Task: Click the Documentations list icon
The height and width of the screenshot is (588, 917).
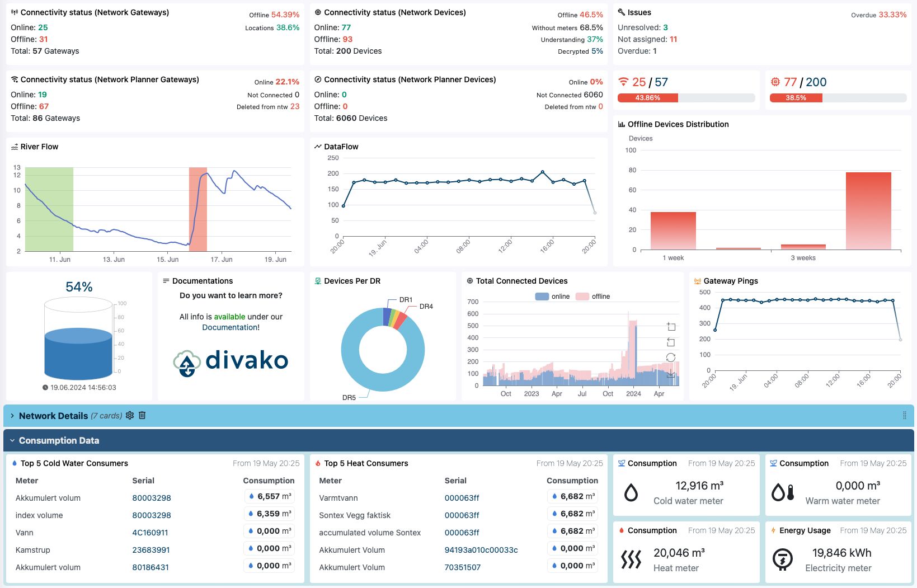Action: [166, 281]
